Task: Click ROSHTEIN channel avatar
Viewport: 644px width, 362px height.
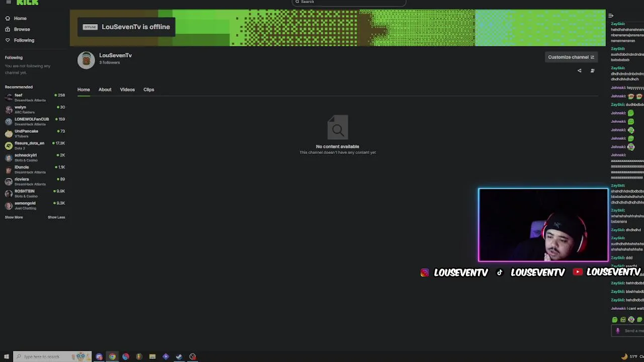Action: (x=9, y=194)
